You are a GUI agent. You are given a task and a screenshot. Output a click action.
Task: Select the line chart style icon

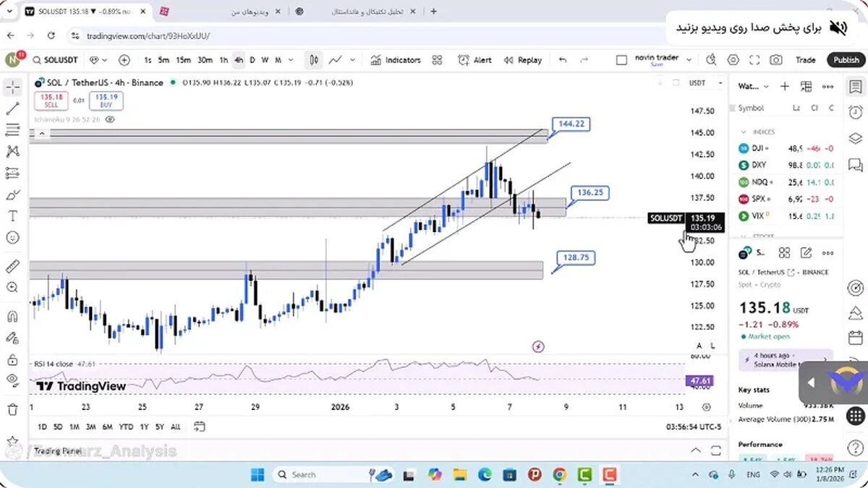[x=336, y=60]
